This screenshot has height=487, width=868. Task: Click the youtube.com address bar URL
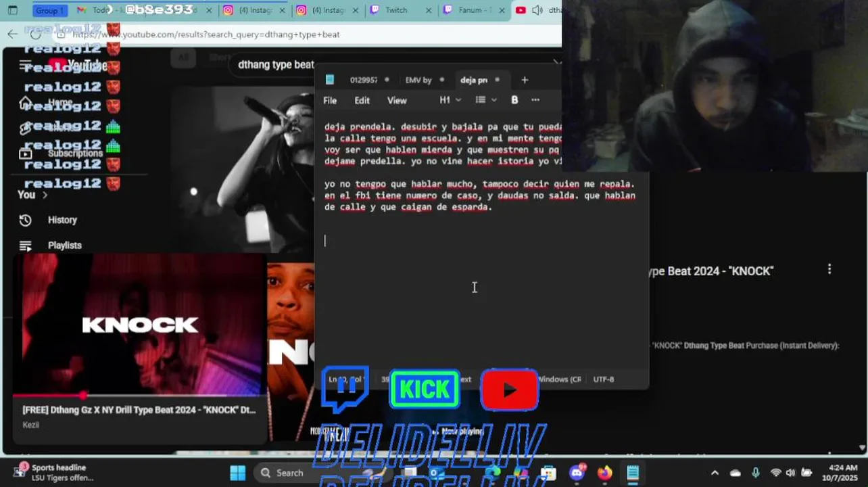(x=206, y=34)
